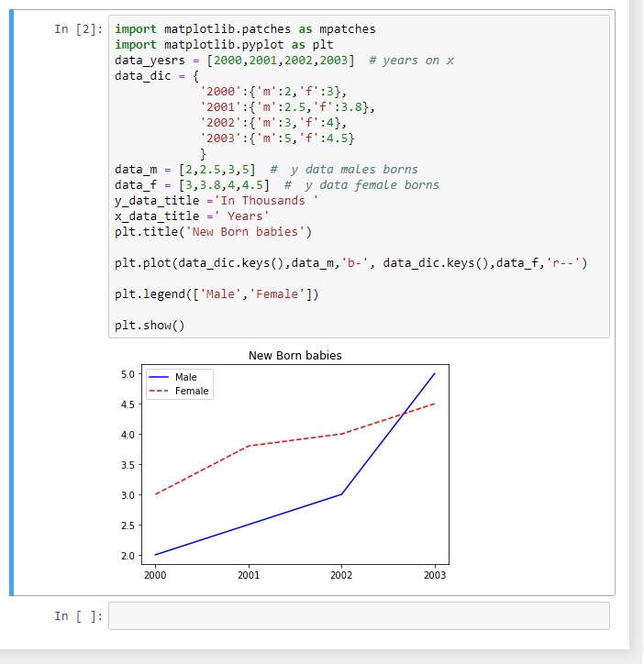Click the plt.show() line
644x664 pixels.
(x=150, y=326)
